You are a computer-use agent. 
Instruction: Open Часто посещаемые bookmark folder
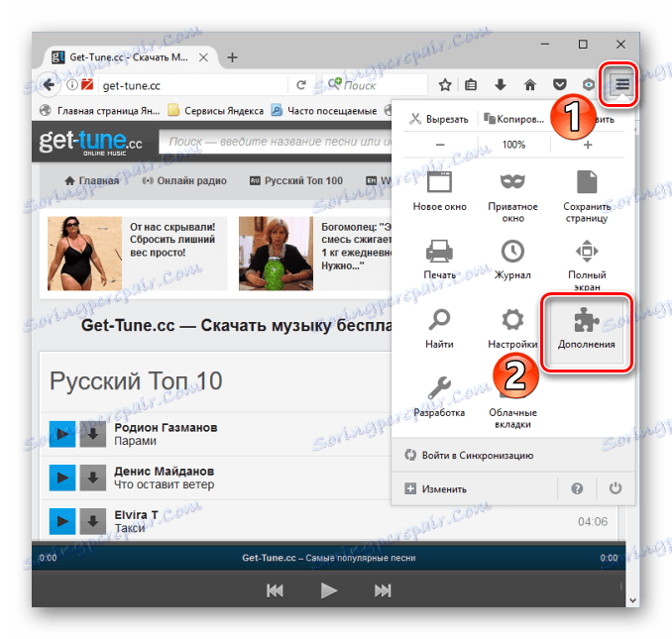pyautogui.click(x=324, y=111)
